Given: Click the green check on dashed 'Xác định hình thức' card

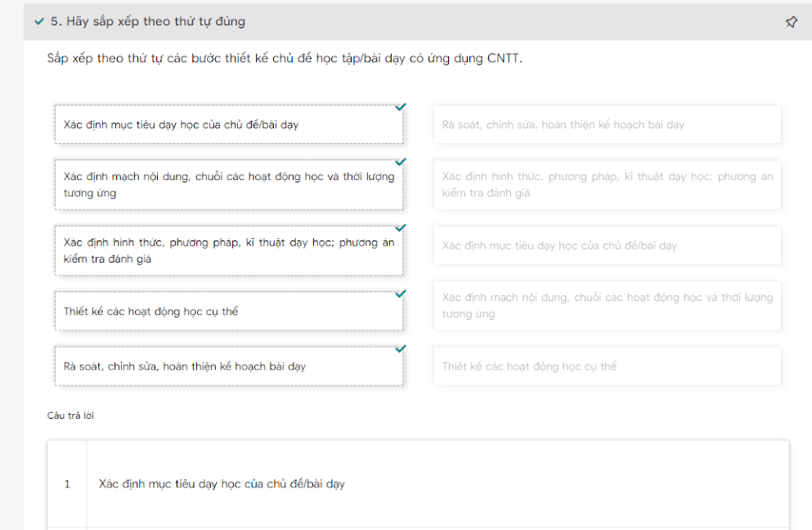Looking at the screenshot, I should (400, 228).
